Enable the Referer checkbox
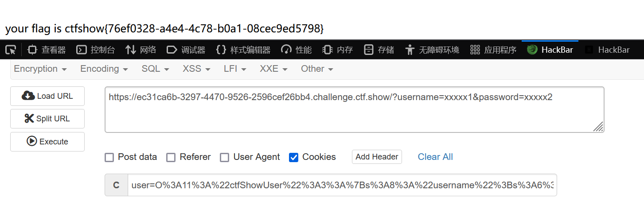 coord(171,157)
